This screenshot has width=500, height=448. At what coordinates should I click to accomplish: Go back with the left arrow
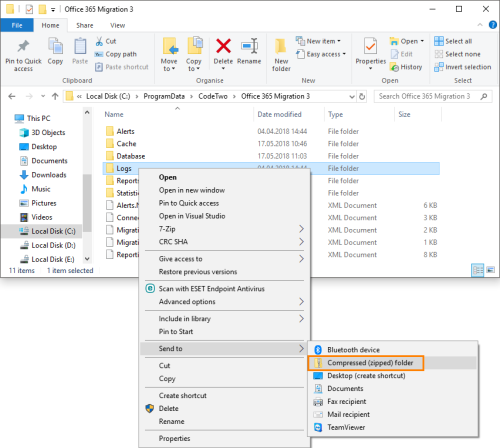tap(12, 96)
